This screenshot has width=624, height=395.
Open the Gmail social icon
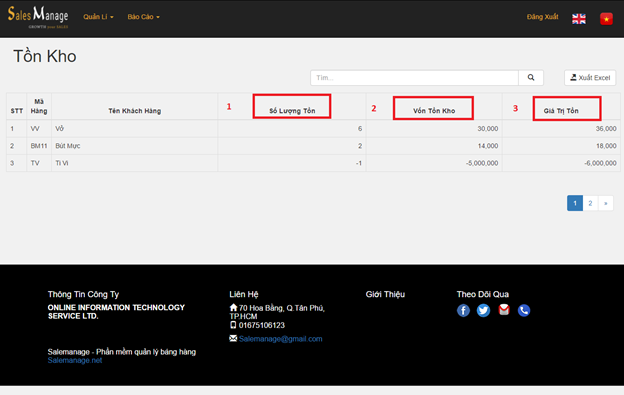click(x=504, y=309)
